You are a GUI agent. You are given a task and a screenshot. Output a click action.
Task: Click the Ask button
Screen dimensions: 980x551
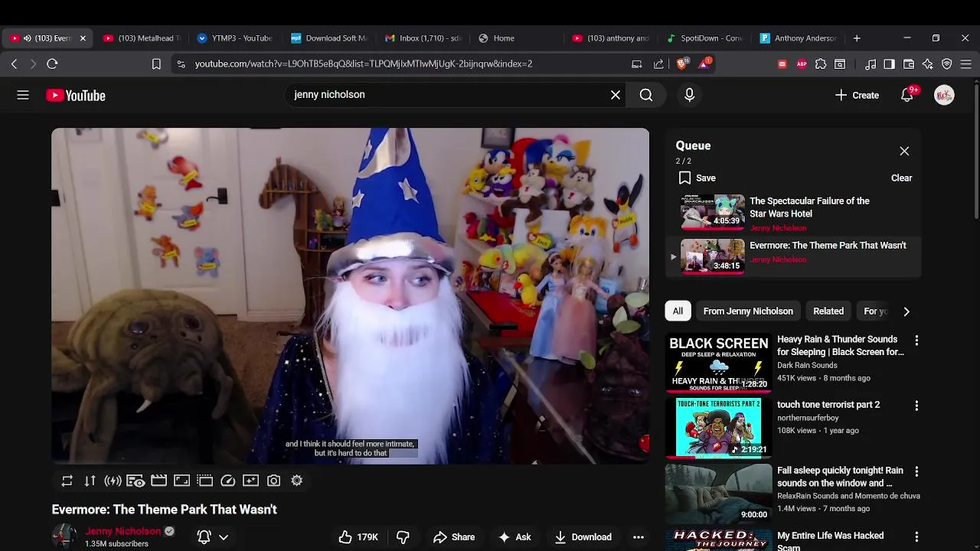click(x=514, y=537)
